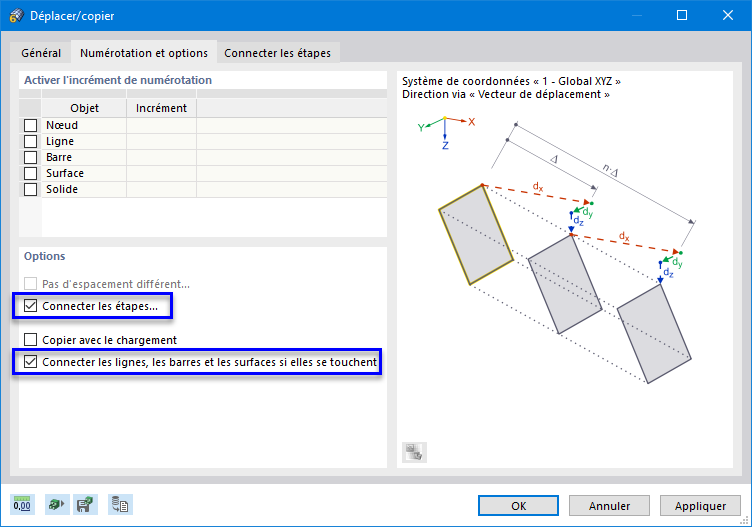Image resolution: width=752 pixels, height=527 pixels.
Task: Click the database copy icon in bottom bar
Action: click(x=120, y=504)
